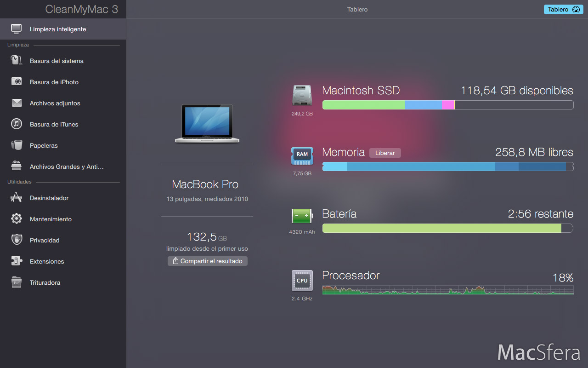Click the Batería charge level bar
The width and height of the screenshot is (588, 368).
(x=448, y=228)
